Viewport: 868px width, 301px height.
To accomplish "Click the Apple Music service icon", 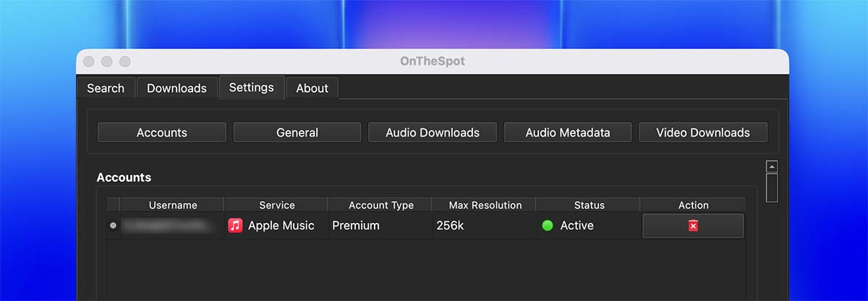I will (x=235, y=226).
